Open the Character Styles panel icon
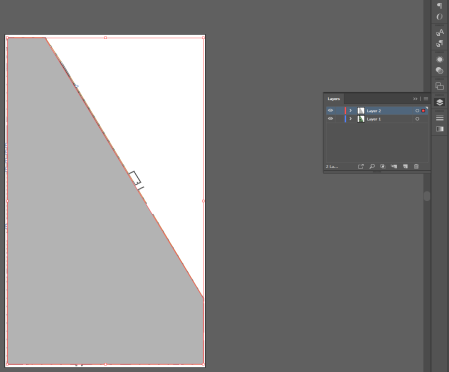 [x=440, y=32]
